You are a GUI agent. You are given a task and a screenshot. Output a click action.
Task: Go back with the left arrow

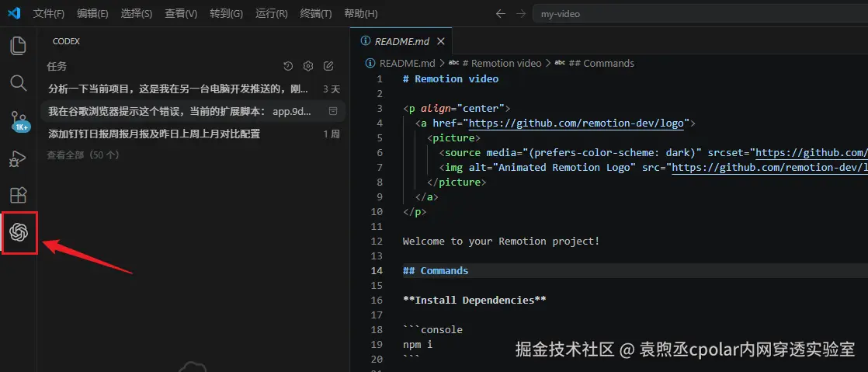(501, 13)
